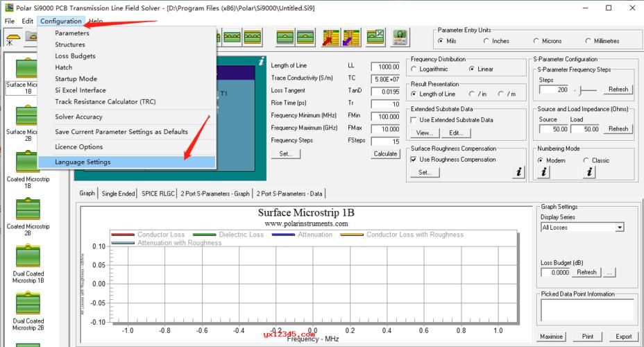This screenshot has width=644, height=347.
Task: Open info icon under Classic numbering mode
Action: pos(589,172)
